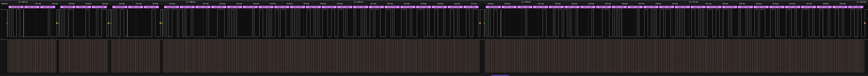Click the orange stop marker after the 0x13 + NAK frame

pos(108,23)
